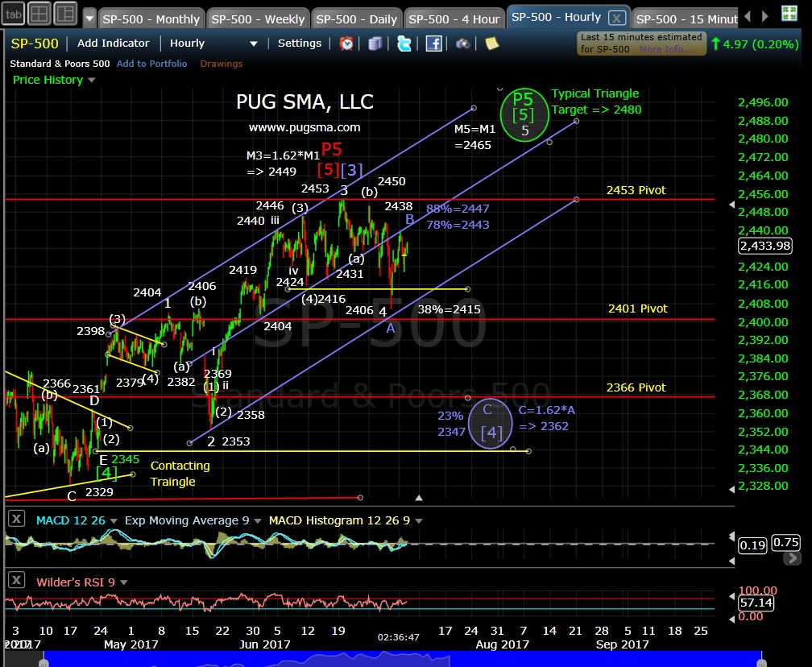Click the gray arrow beside MACD values

791,557
